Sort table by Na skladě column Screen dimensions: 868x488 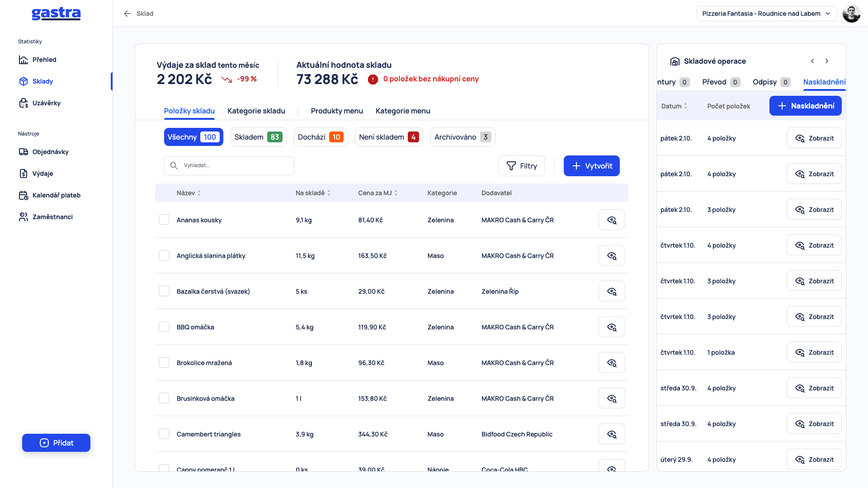coord(313,193)
